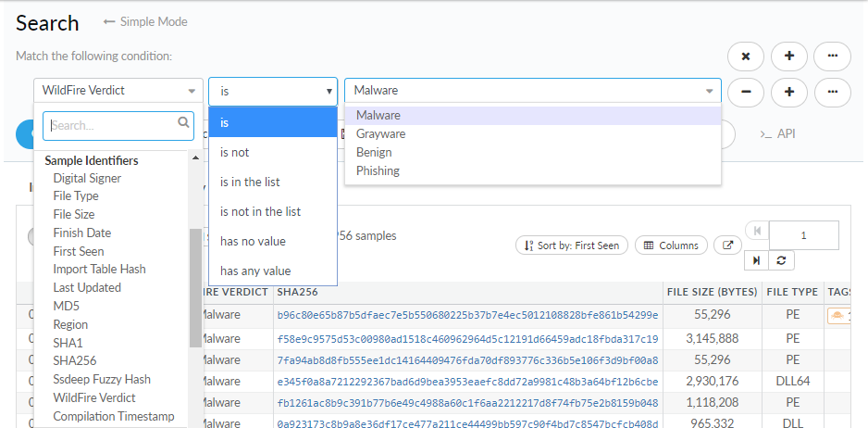Jump to the first page of results
The width and height of the screenshot is (868, 428).
point(757,231)
